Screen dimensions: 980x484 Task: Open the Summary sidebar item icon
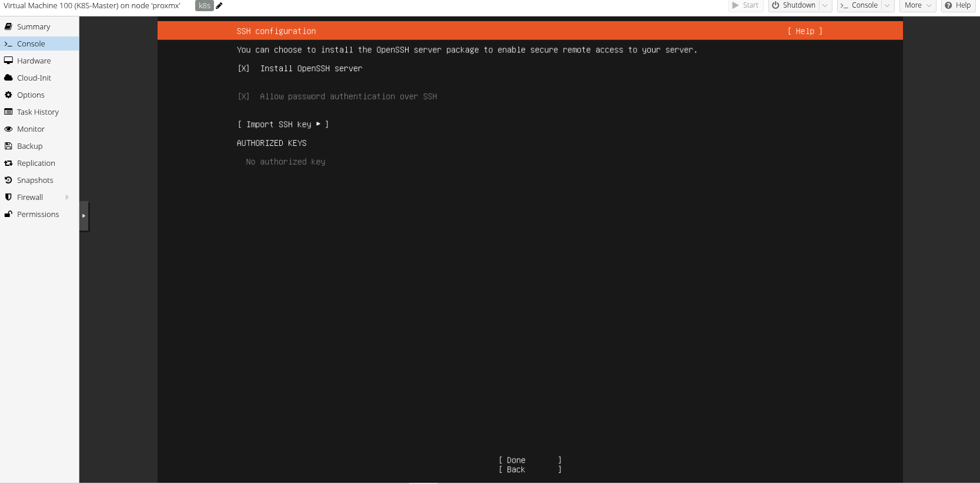click(8, 26)
